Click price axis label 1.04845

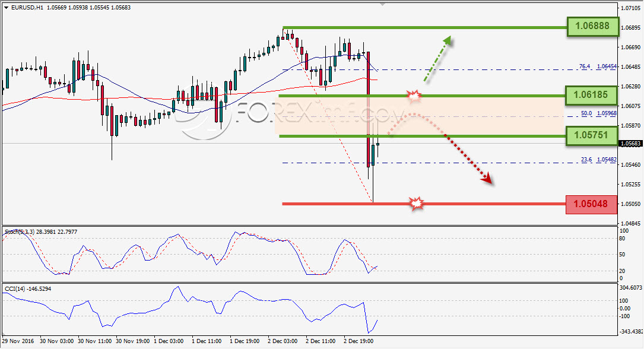(631, 224)
